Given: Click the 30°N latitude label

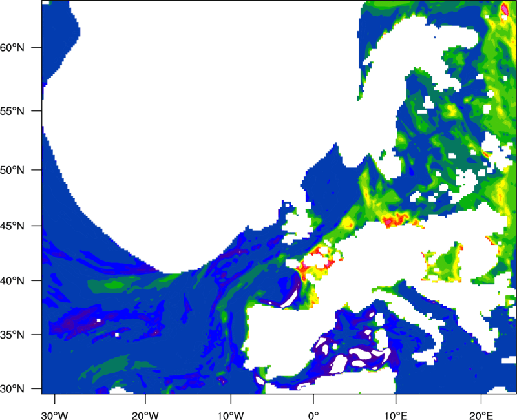Looking at the screenshot, I should coord(12,389).
